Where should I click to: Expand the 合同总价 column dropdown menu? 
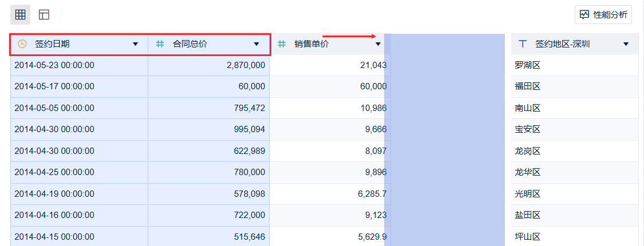[256, 44]
